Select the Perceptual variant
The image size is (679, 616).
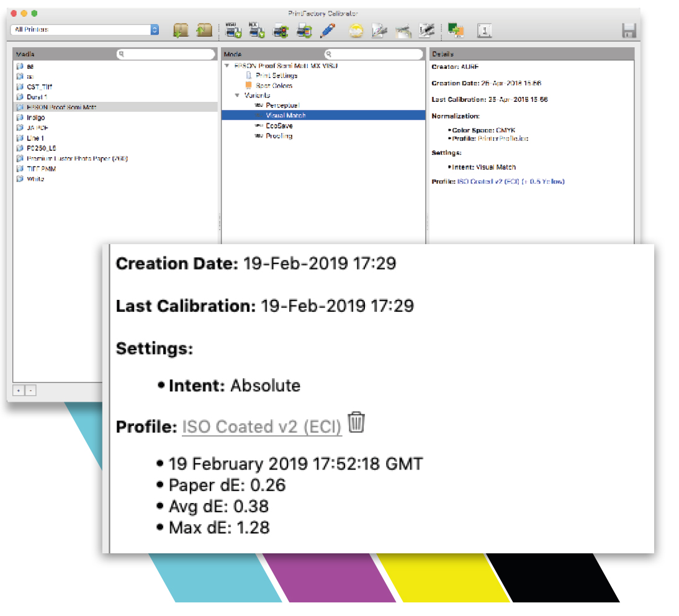[x=282, y=106]
